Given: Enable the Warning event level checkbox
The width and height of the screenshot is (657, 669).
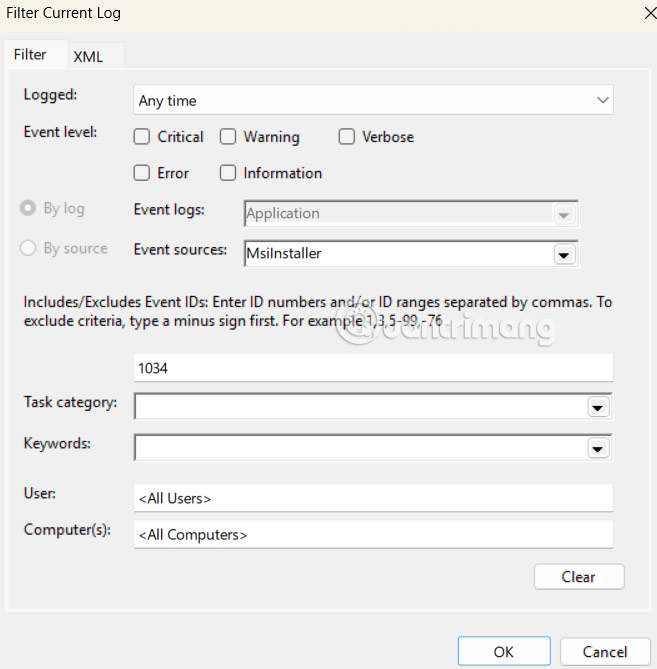Looking at the screenshot, I should click(x=228, y=137).
